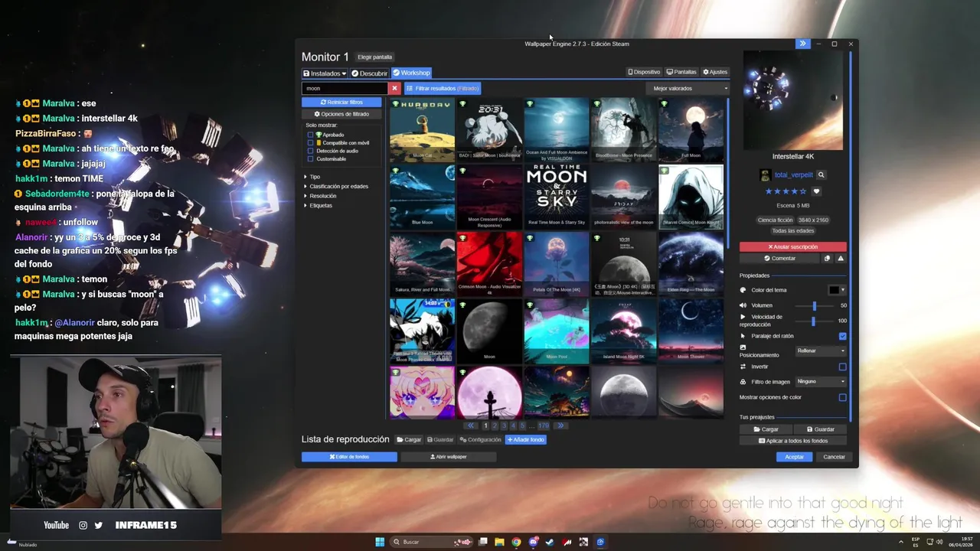Viewport: 980px width, 551px height.
Task: Open the Instalados tab dropdown arrow
Action: 344,73
